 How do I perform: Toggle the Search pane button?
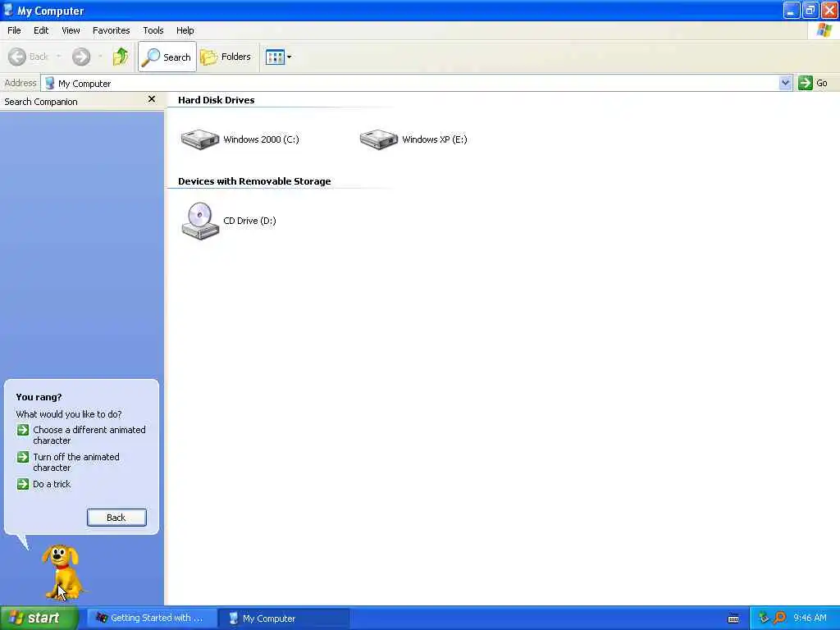pyautogui.click(x=167, y=57)
